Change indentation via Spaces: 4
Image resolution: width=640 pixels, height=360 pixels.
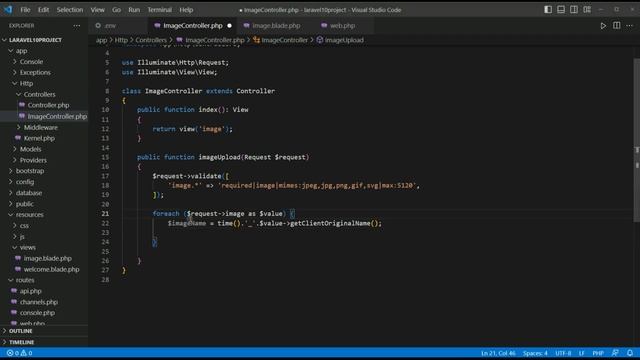[535, 353]
